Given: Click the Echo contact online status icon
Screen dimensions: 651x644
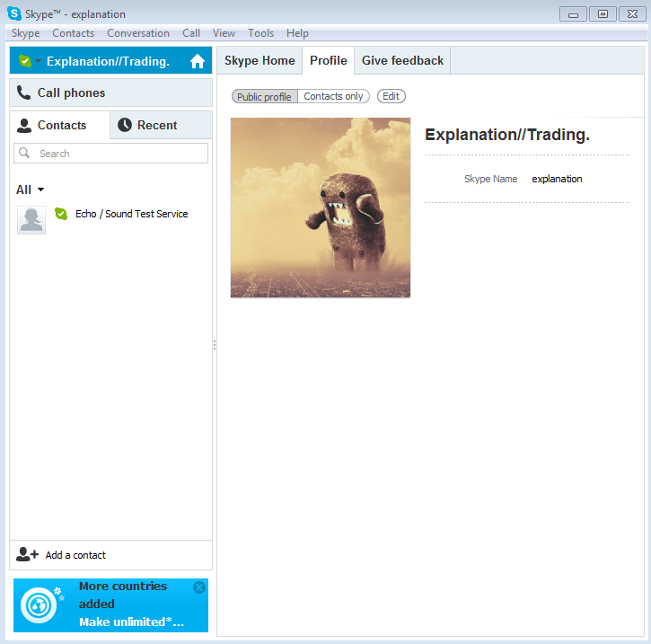Looking at the screenshot, I should click(61, 214).
